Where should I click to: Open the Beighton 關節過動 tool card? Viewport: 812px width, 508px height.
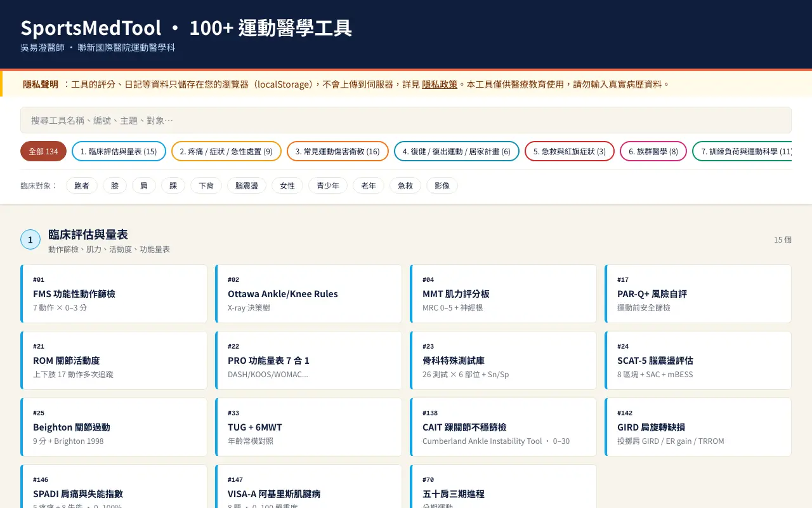(x=114, y=427)
